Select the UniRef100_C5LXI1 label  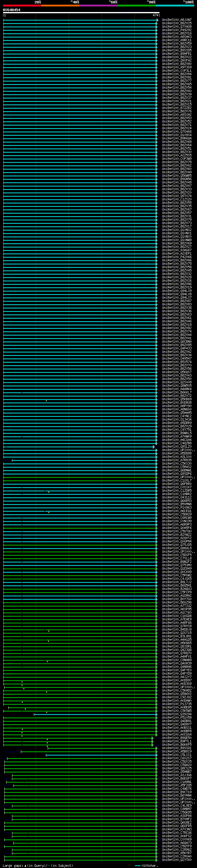[177, 755]
